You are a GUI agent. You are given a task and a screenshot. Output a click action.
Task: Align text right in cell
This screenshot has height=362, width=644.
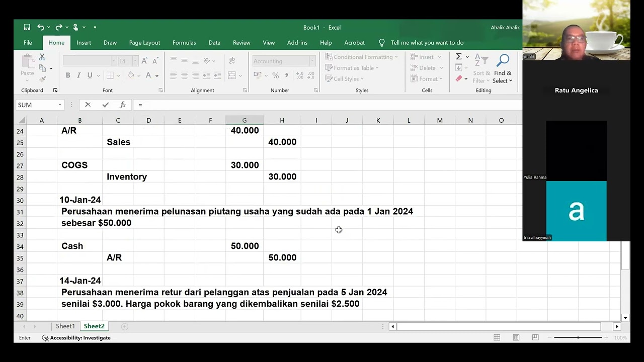click(195, 75)
